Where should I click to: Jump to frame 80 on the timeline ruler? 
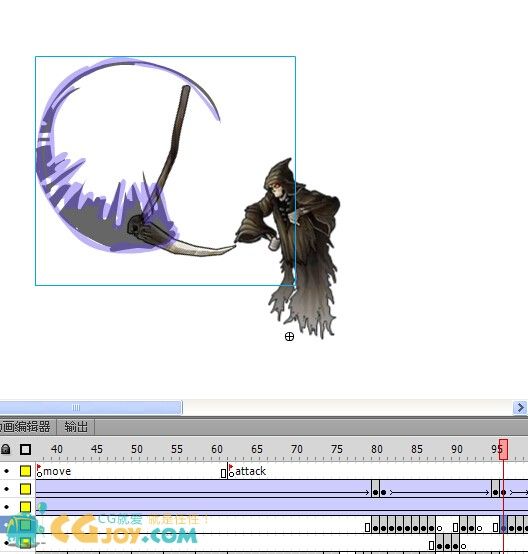coord(377,449)
